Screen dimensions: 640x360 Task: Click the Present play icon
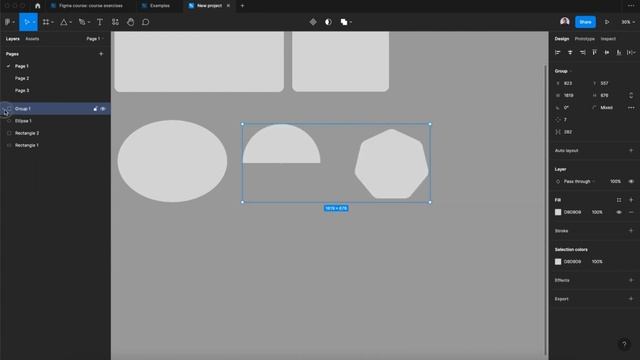[607, 22]
